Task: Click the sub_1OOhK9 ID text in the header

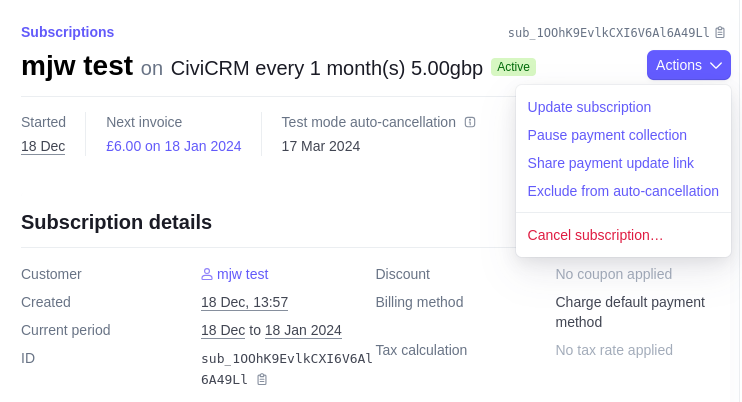Action: pyautogui.click(x=608, y=33)
